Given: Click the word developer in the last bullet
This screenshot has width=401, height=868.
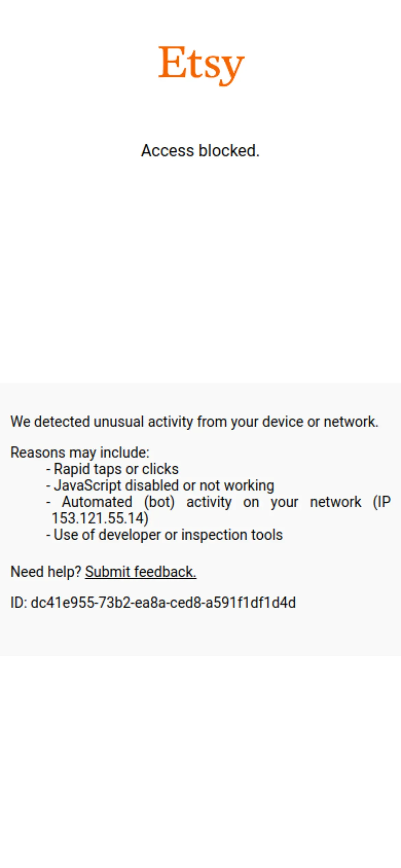Looking at the screenshot, I should (130, 535).
